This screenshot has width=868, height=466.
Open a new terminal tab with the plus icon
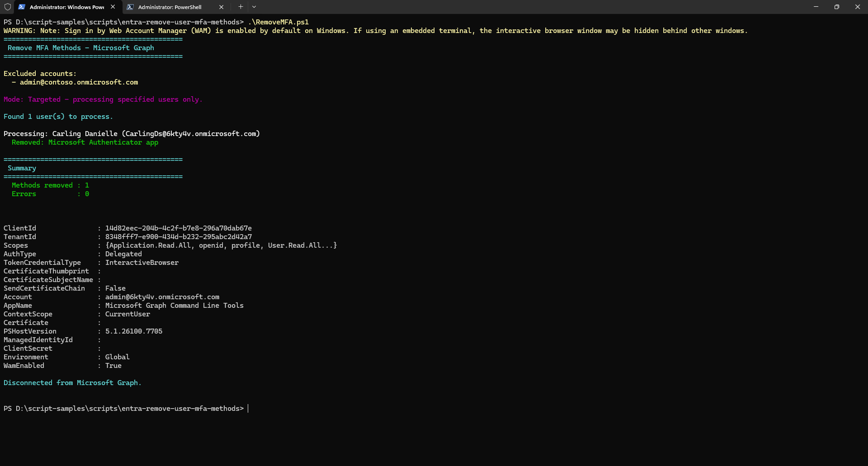coord(241,7)
